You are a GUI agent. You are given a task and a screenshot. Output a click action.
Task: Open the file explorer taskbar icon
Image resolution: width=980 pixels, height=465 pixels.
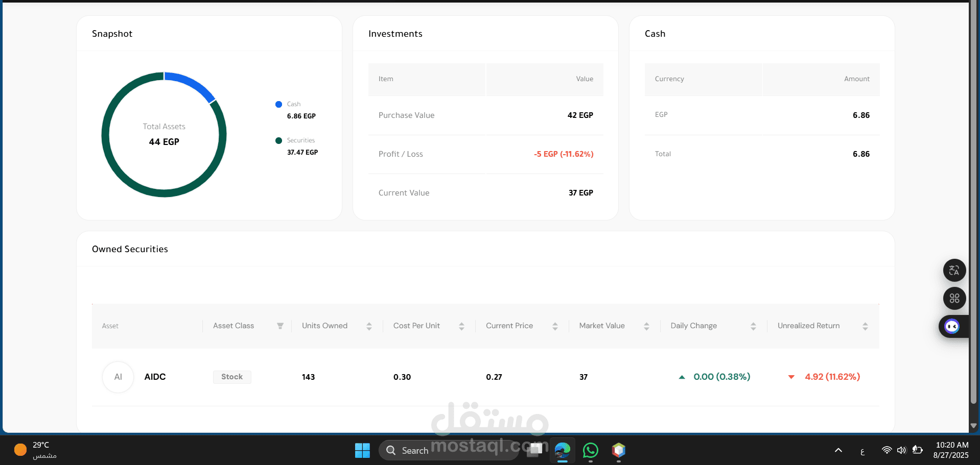534,450
